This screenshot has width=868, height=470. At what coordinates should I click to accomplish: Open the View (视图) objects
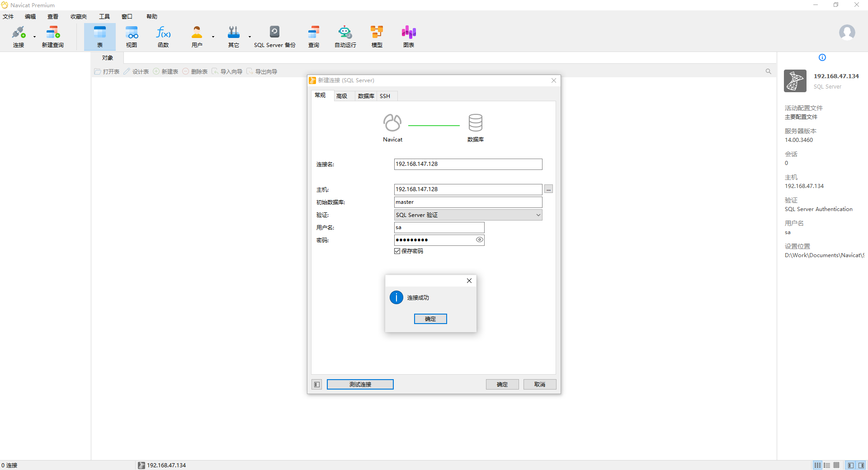pyautogui.click(x=132, y=37)
